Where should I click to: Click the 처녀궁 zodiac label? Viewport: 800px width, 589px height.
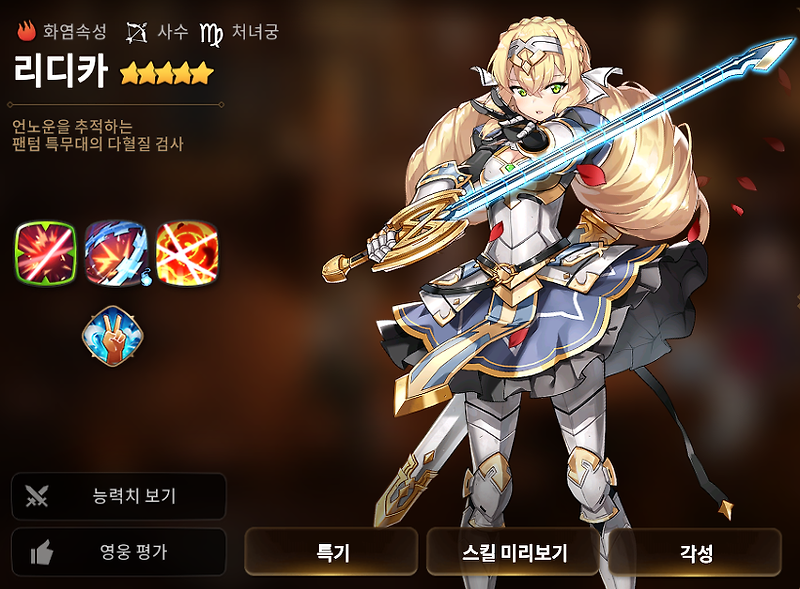(255, 32)
